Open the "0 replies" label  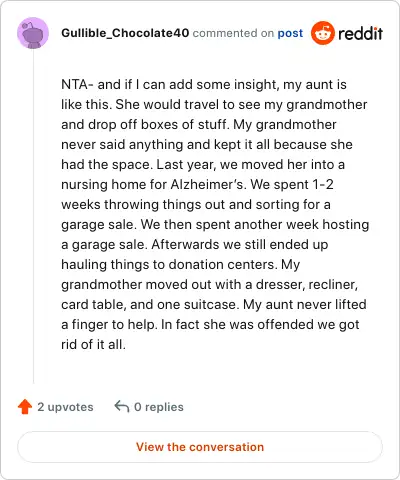[x=159, y=407]
